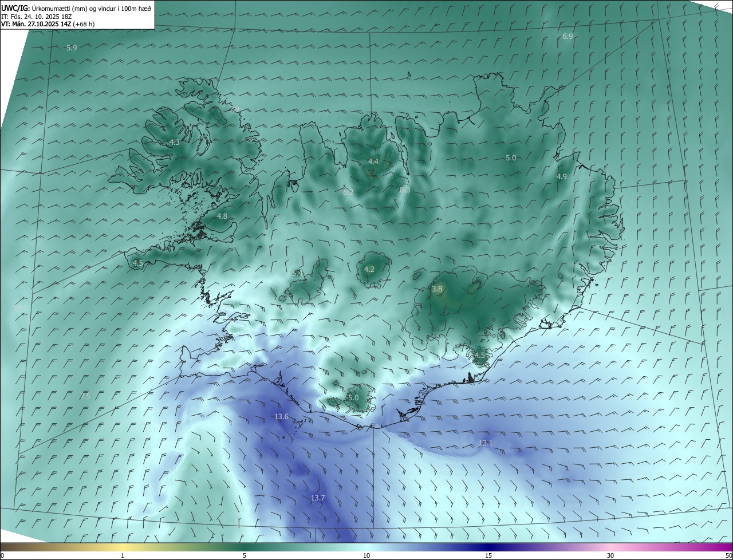The width and height of the screenshot is (733, 560).
Task: Click the 3.8 value on Vatnajökull glacier
Action: [x=437, y=290]
